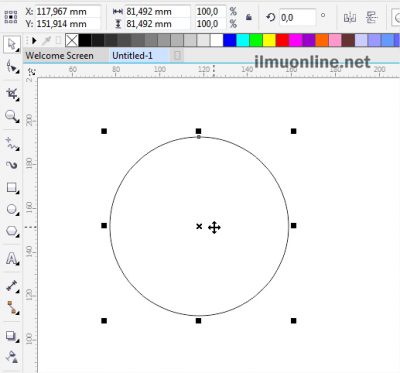This screenshot has width=400, height=373.
Task: Select the Rectangle tool
Action: 12,188
